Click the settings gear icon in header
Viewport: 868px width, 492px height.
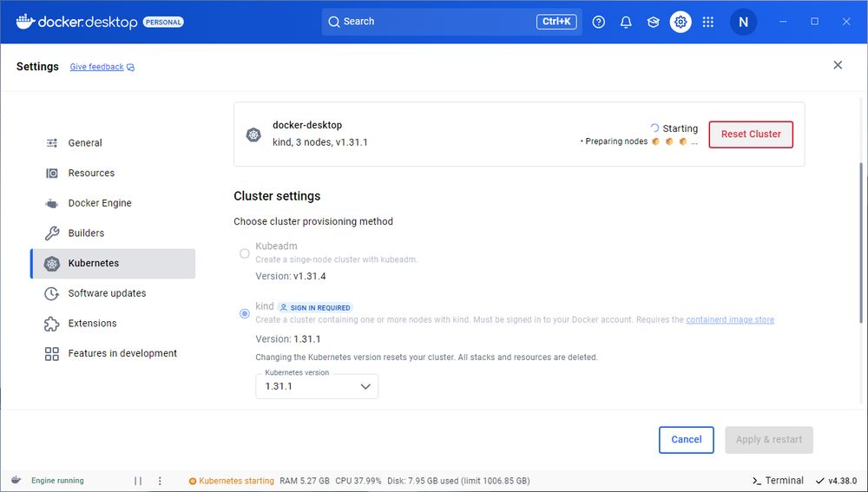[681, 22]
